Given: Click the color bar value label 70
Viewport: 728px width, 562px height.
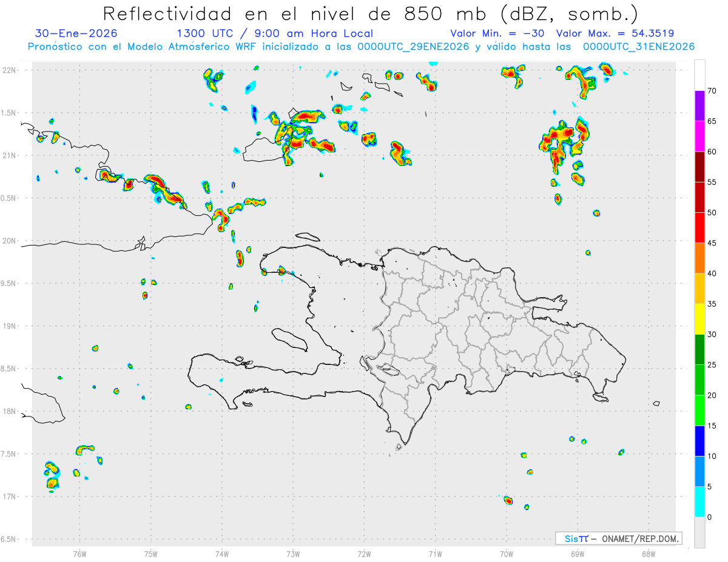Looking at the screenshot, I should [x=712, y=91].
